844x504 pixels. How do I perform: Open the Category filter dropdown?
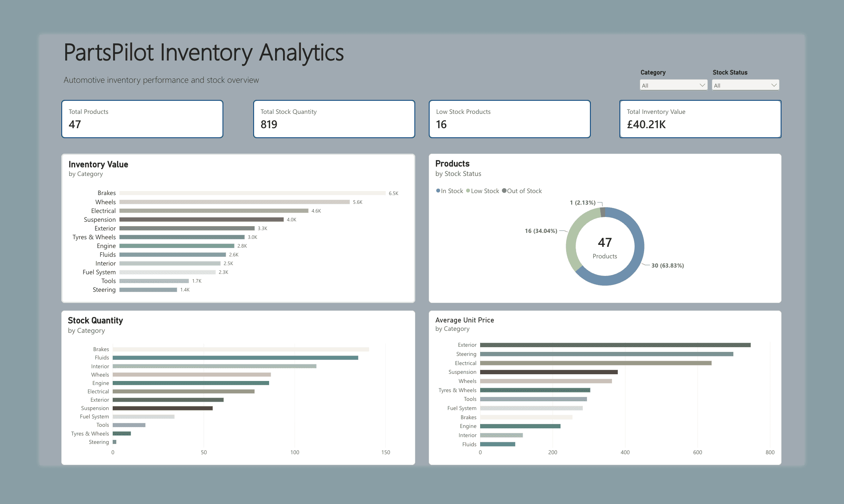tap(673, 85)
